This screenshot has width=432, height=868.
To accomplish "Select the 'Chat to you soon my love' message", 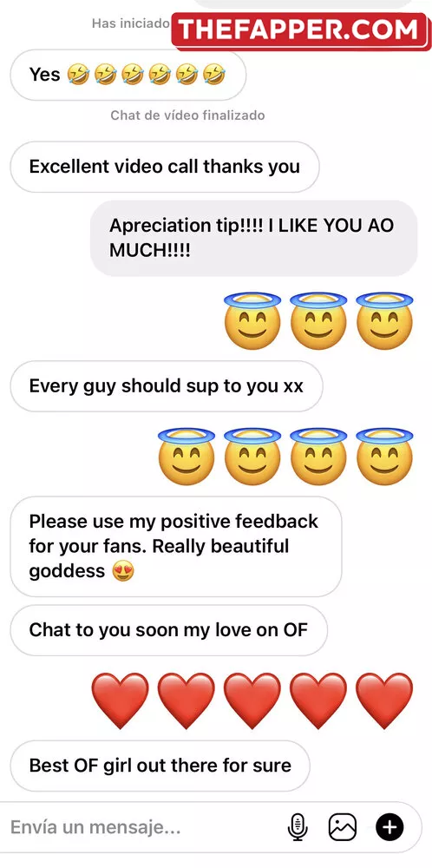I will click(x=168, y=630).
